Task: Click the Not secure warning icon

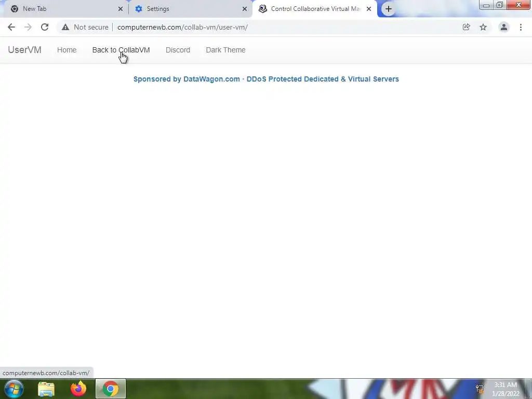Action: (x=65, y=27)
